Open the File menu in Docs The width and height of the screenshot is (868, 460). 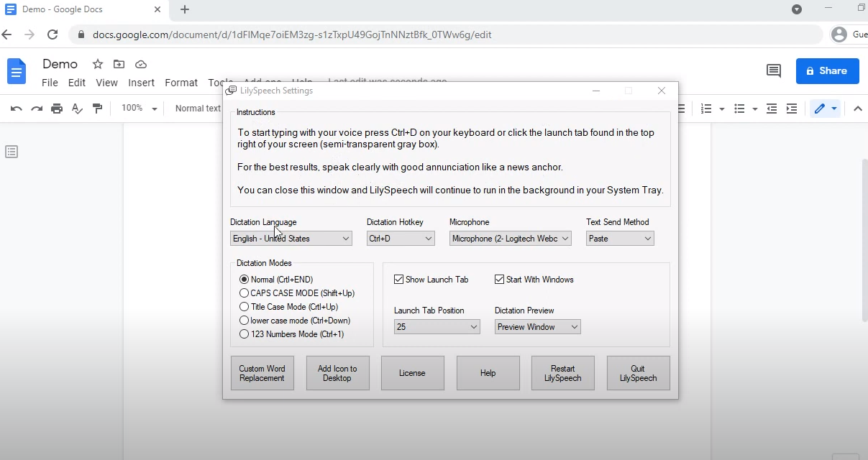(50, 83)
